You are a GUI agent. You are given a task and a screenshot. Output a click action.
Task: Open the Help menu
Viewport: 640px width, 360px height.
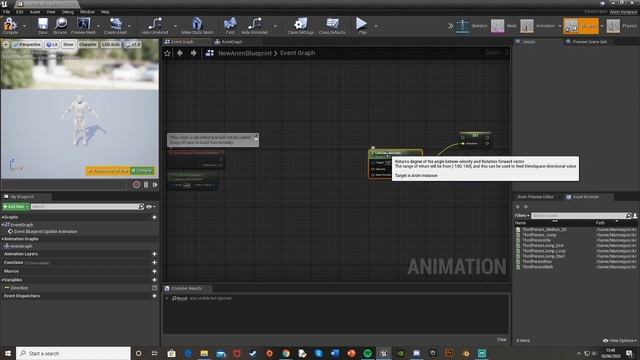(x=105, y=12)
